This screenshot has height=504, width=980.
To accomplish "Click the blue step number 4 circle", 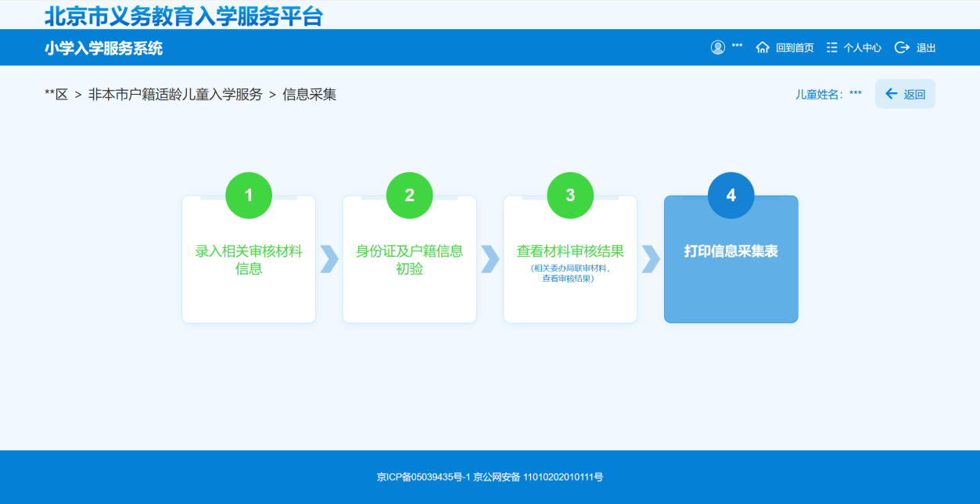I will click(x=731, y=196).
